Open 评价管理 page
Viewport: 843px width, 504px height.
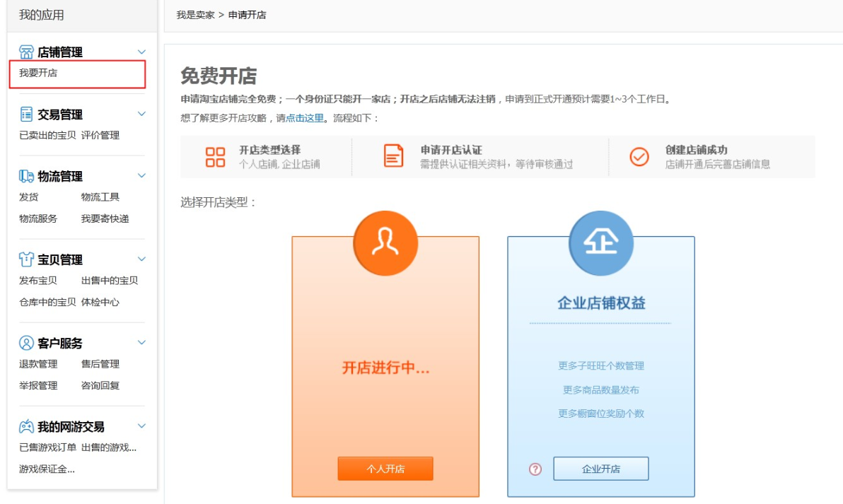100,136
